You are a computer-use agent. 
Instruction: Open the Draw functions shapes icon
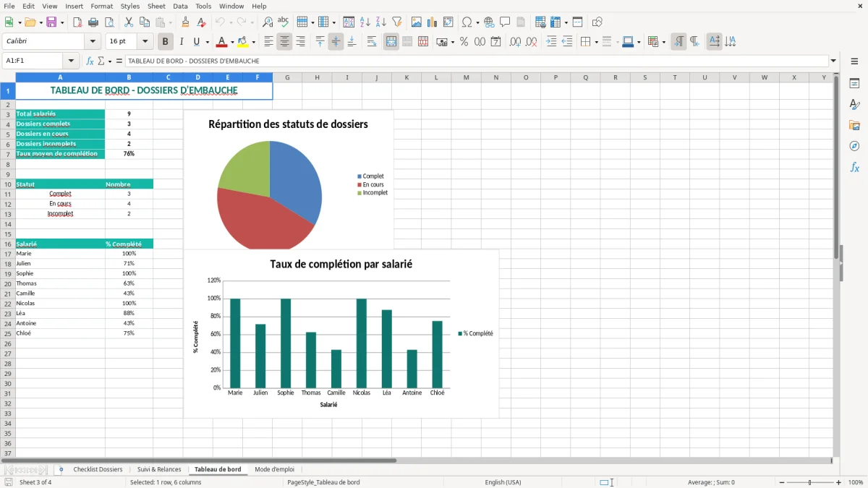point(597,22)
